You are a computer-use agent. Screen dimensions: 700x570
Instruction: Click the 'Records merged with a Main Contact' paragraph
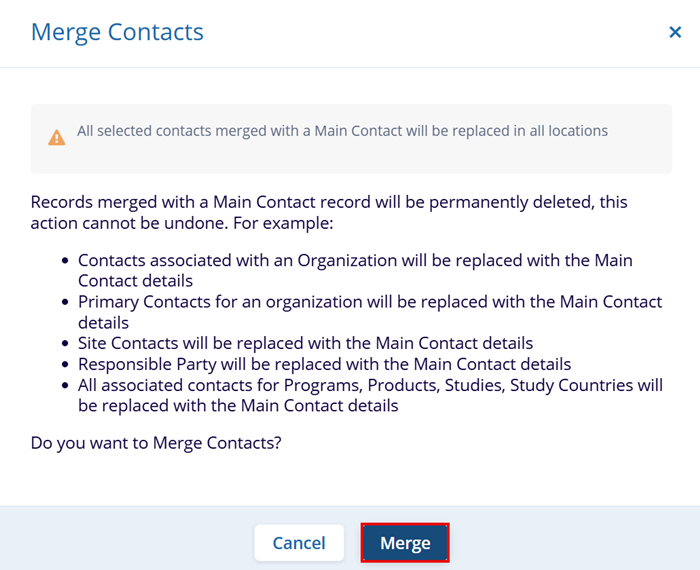pyautogui.click(x=329, y=202)
